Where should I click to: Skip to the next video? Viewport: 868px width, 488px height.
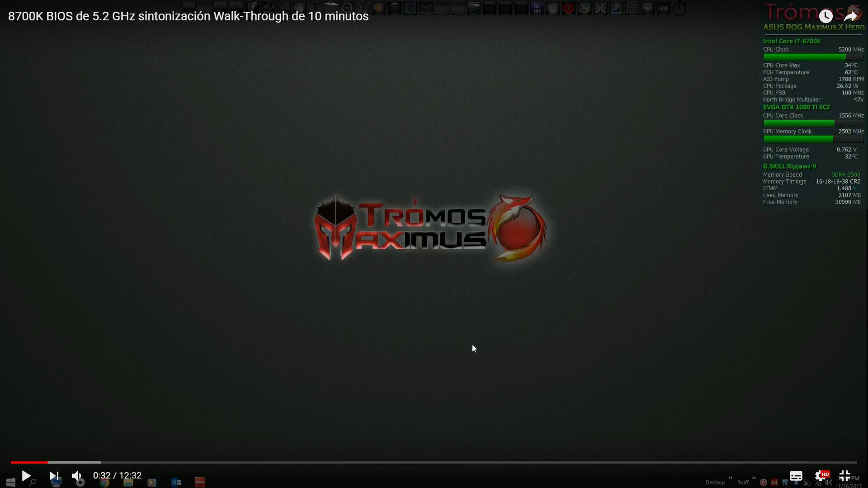pos(54,476)
